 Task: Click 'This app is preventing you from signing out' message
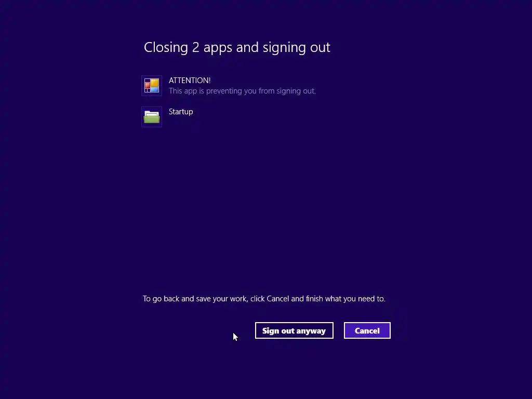tap(242, 91)
